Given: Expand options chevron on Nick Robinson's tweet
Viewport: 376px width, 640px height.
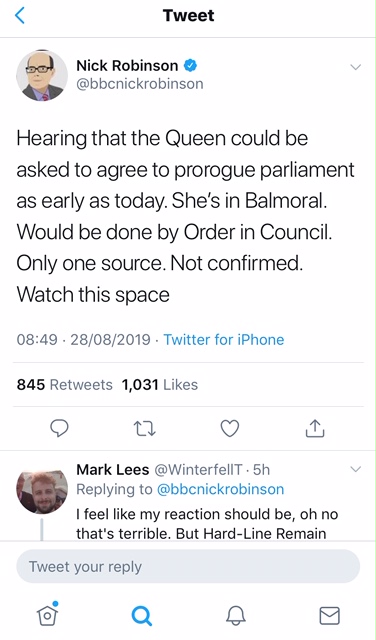Looking at the screenshot, I should tap(356, 67).
